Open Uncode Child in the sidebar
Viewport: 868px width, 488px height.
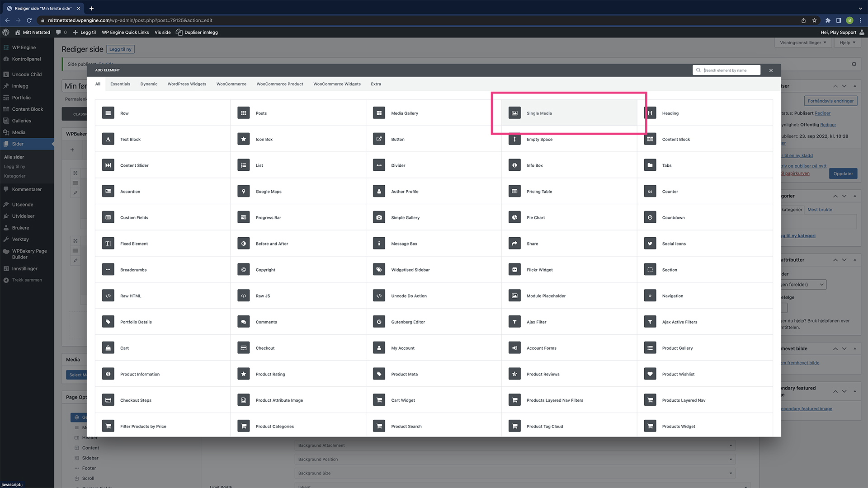[27, 75]
